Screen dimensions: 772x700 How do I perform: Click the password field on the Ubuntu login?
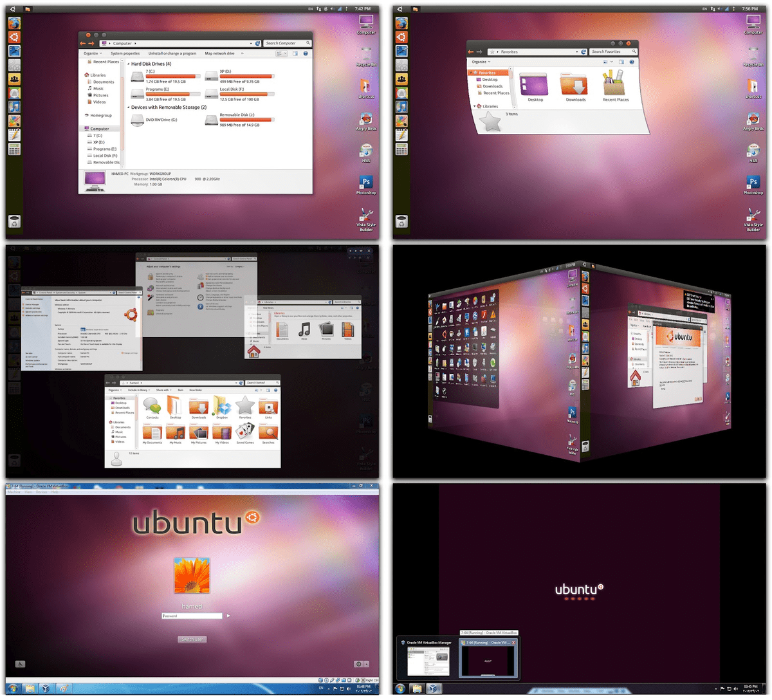(x=191, y=615)
